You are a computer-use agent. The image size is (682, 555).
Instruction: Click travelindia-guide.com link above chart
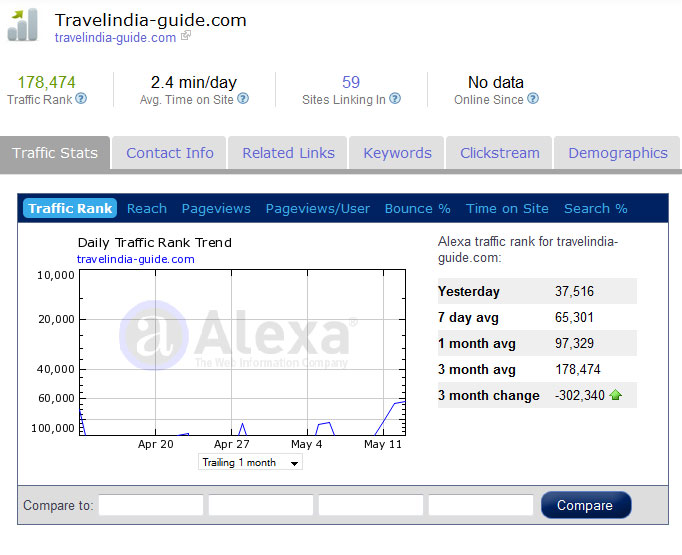click(x=135, y=259)
